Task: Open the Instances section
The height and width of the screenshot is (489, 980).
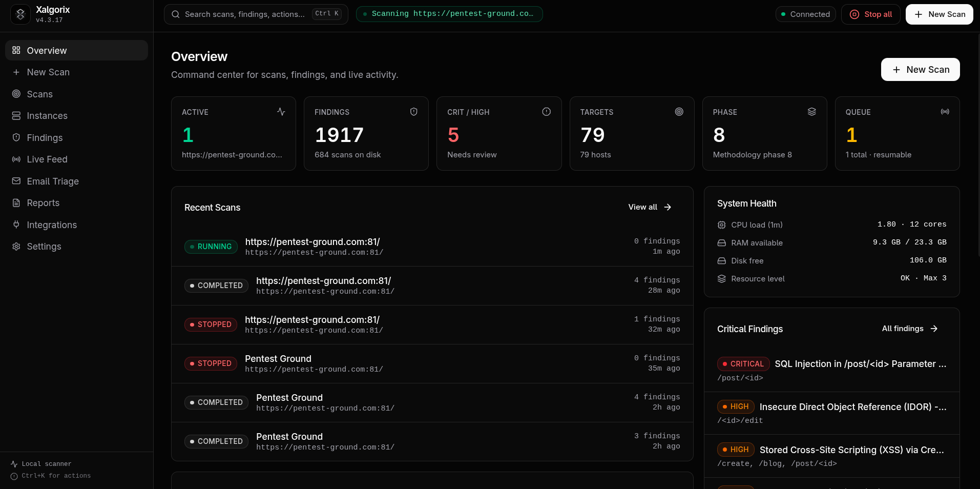Action: coord(76,116)
